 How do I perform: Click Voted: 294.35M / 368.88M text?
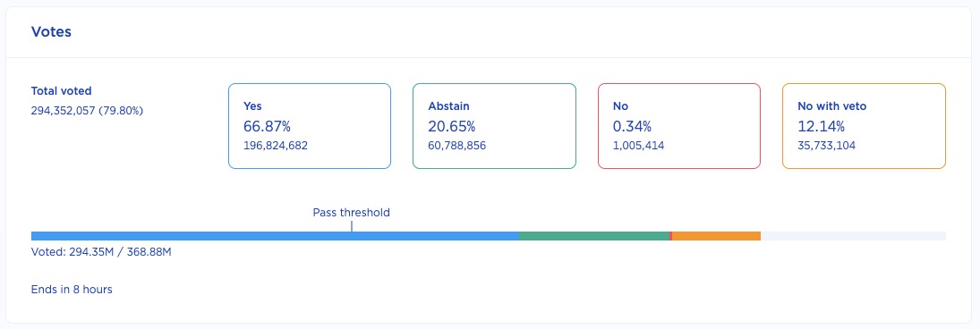[101, 253]
